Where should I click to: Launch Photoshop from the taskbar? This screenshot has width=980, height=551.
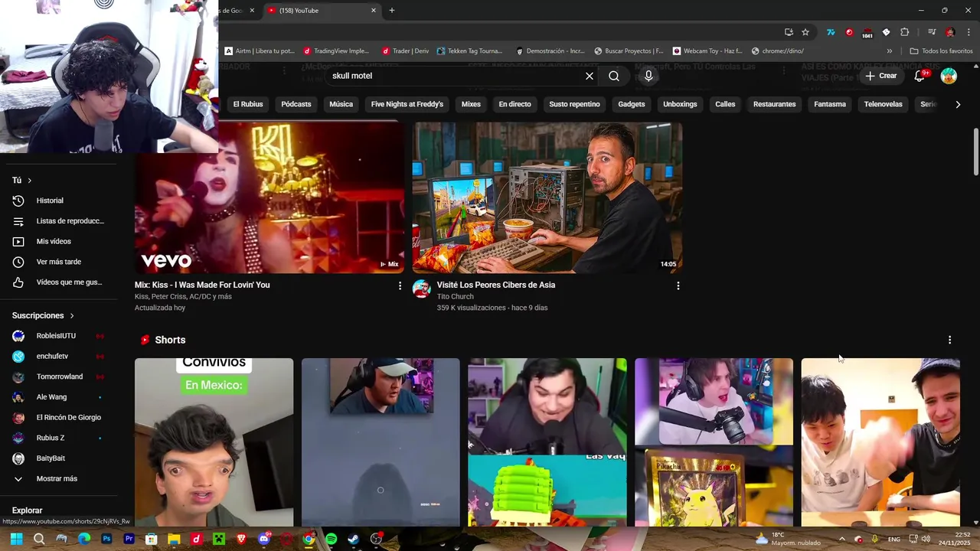coord(106,539)
